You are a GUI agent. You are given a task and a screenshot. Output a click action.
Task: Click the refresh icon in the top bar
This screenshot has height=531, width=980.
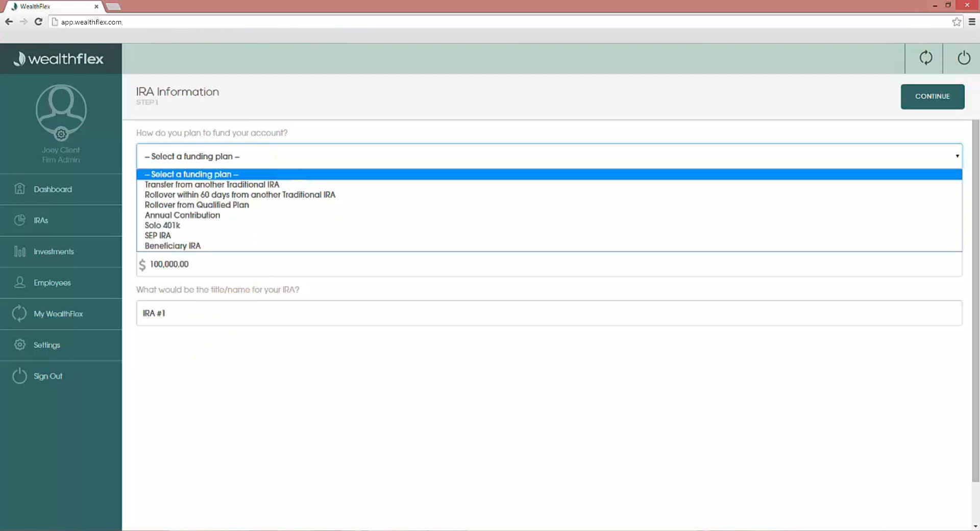[926, 58]
